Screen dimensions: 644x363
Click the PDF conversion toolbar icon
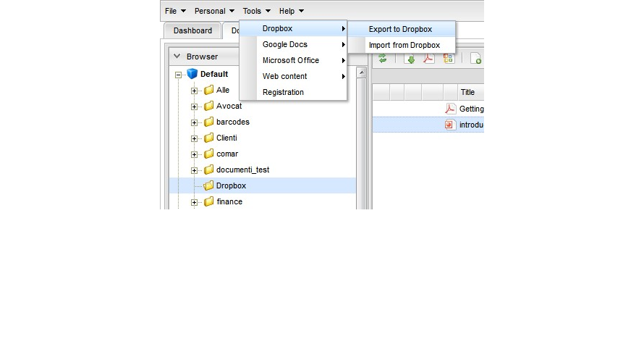point(429,59)
